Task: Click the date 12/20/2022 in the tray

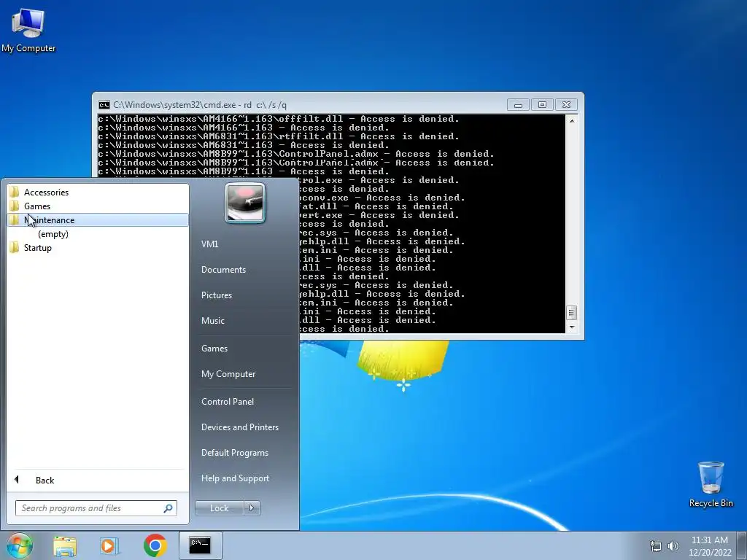Action: pos(710,553)
